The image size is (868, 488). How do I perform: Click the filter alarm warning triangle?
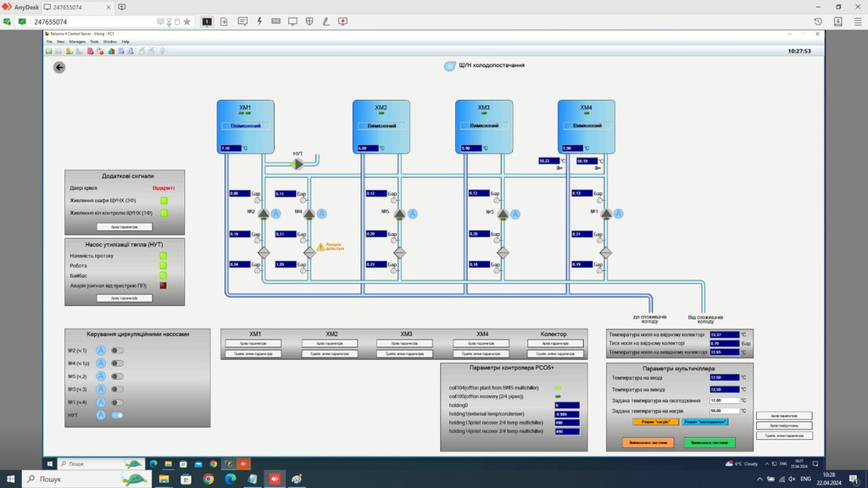320,247
